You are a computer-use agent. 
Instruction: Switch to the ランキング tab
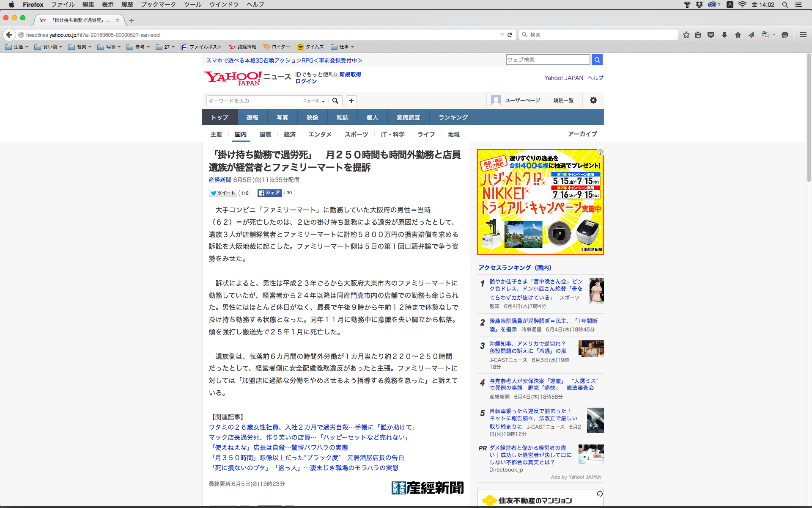pos(453,117)
